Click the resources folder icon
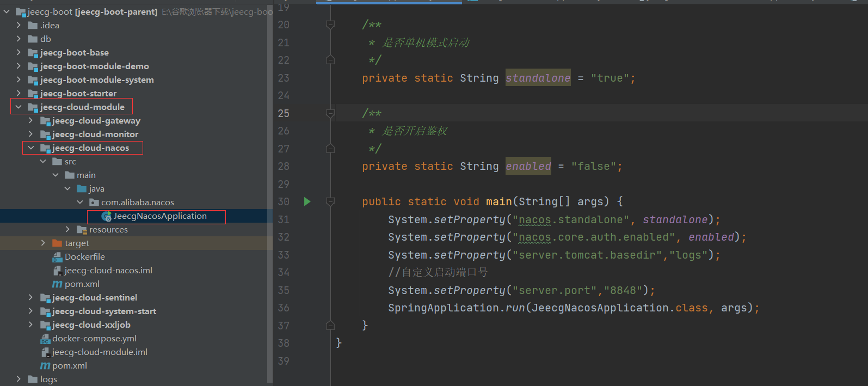 82,230
